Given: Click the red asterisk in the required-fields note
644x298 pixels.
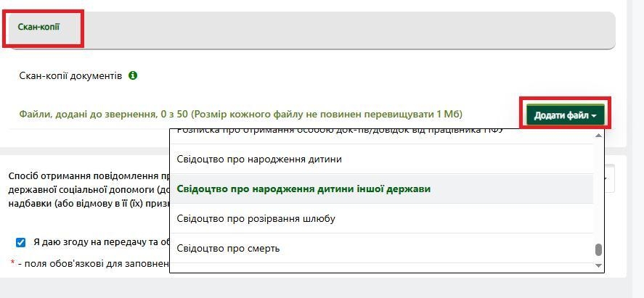Looking at the screenshot, I should pyautogui.click(x=12, y=264).
